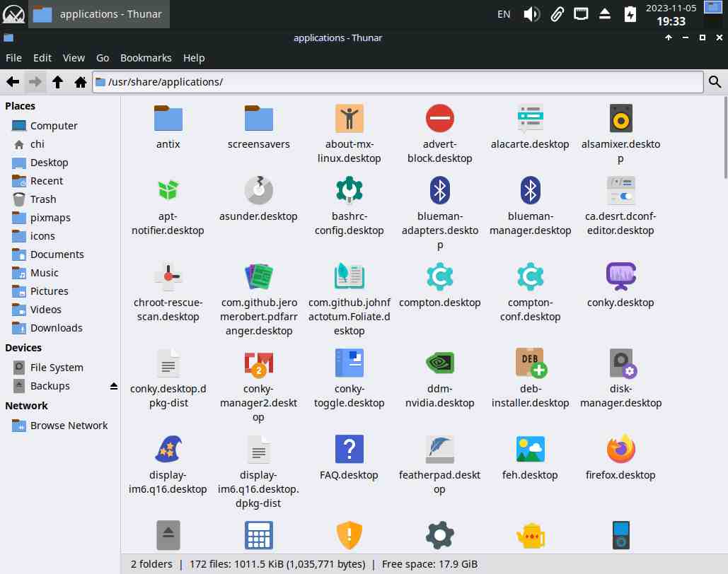Click the /usr/share/applications/ path field
The height and width of the screenshot is (574, 728).
click(x=398, y=82)
